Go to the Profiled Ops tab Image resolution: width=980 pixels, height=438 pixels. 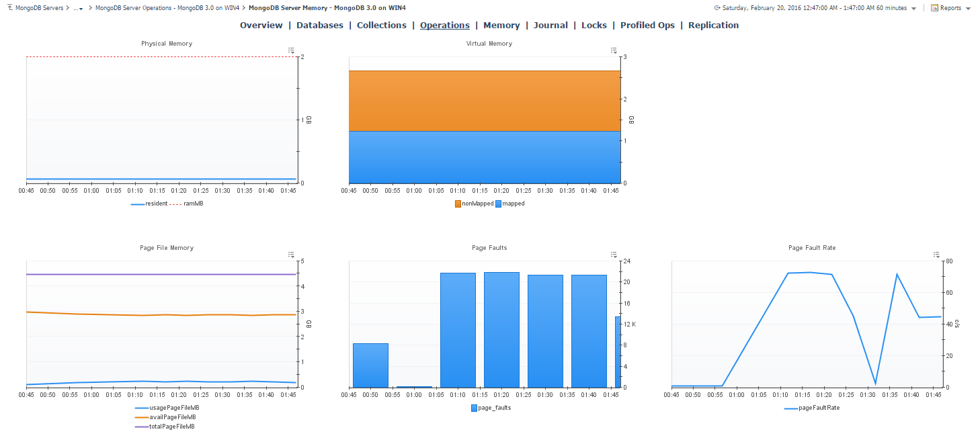click(x=647, y=26)
